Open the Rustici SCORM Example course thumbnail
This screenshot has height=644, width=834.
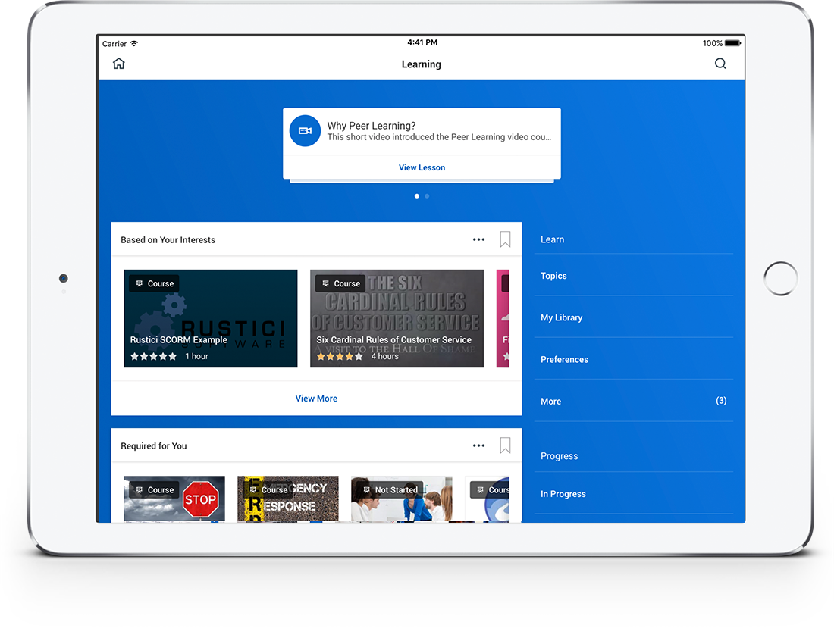click(x=211, y=318)
